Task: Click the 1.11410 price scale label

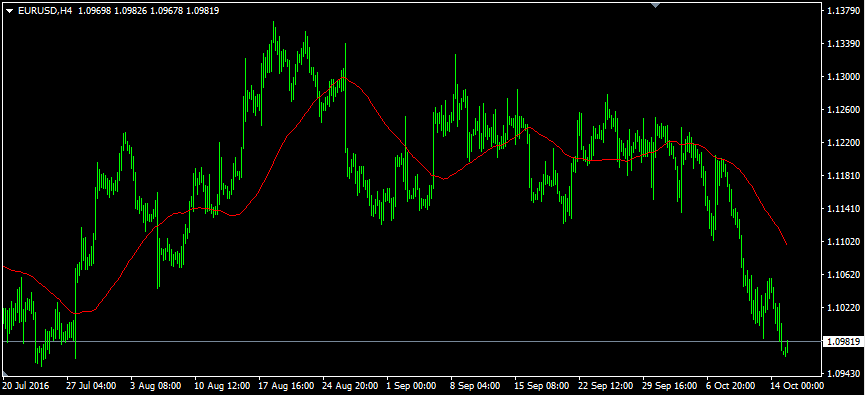Action: (x=843, y=209)
